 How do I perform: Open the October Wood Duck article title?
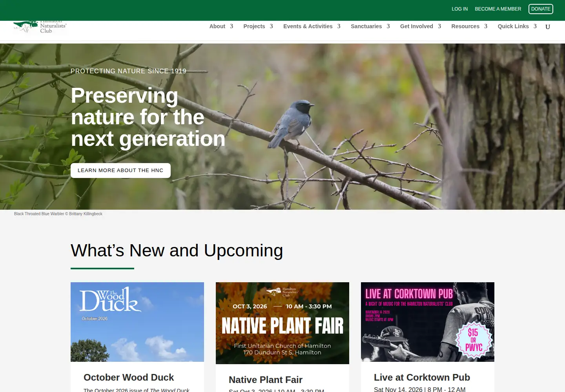click(129, 377)
